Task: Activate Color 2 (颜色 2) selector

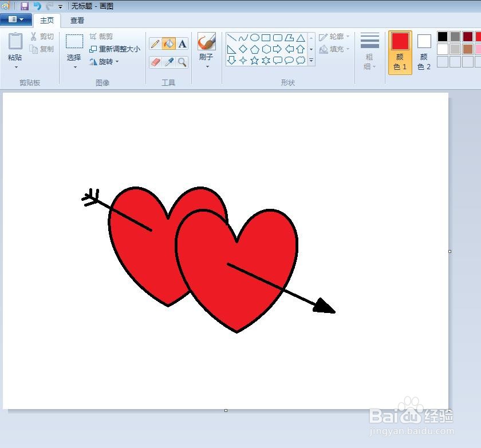Action: (424, 53)
